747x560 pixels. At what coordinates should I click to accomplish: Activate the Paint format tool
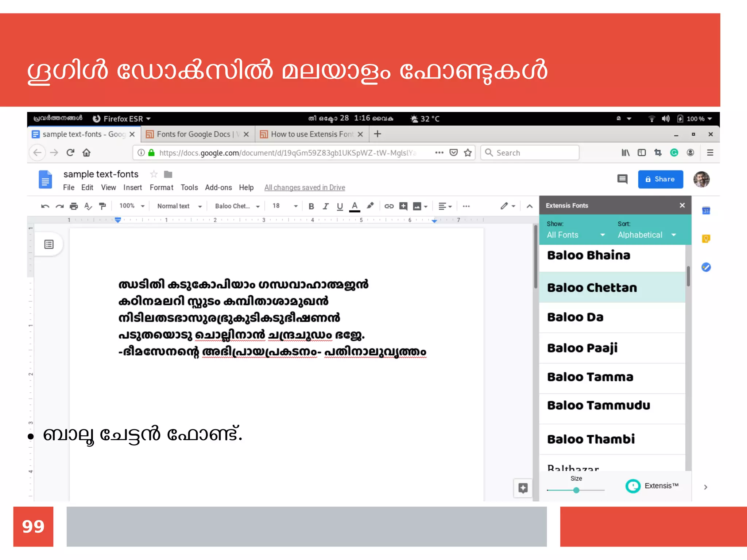pyautogui.click(x=102, y=206)
